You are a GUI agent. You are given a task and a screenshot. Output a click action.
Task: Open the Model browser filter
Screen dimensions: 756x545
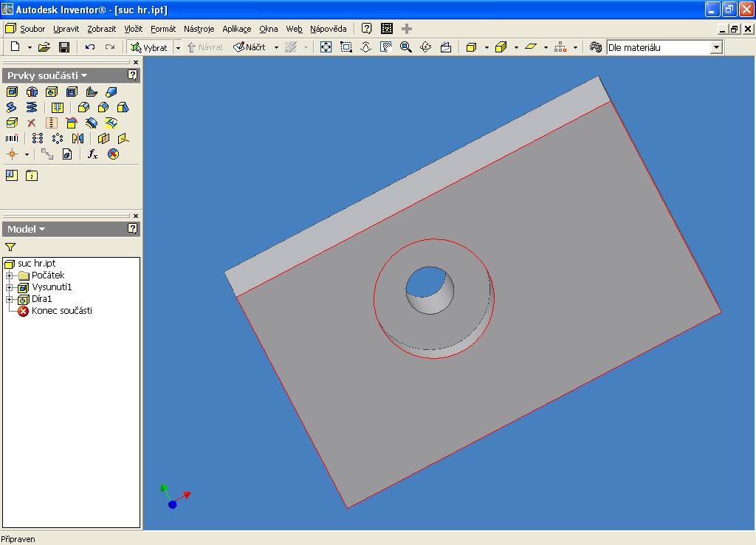[10, 247]
